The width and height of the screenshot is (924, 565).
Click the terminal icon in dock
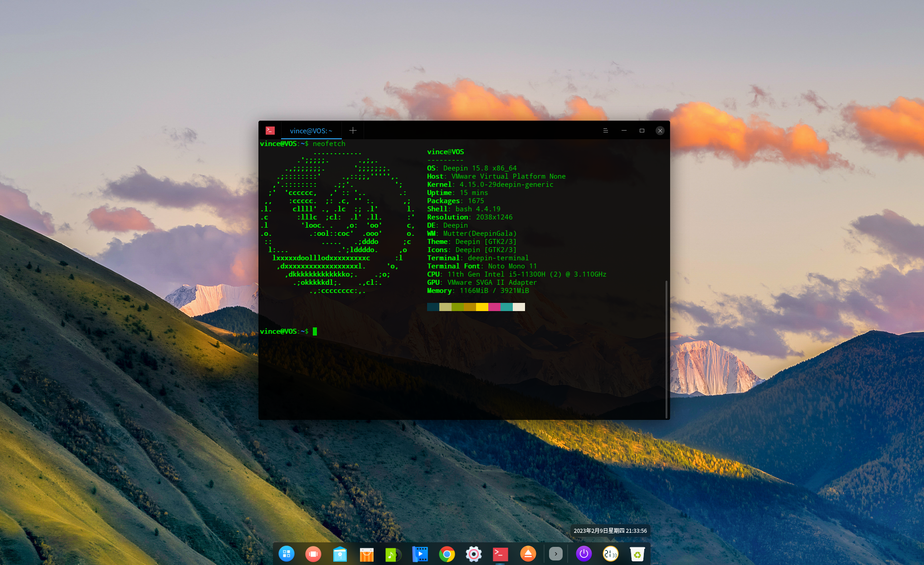click(x=500, y=554)
